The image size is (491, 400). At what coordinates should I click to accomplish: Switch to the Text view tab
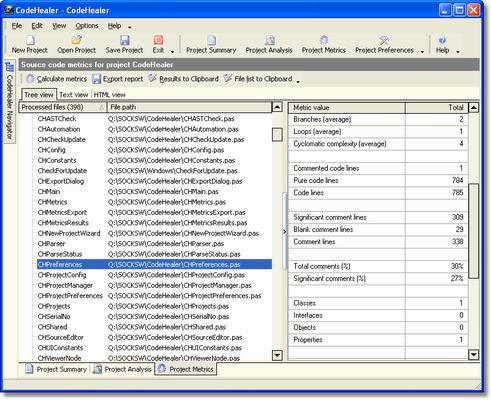(73, 95)
